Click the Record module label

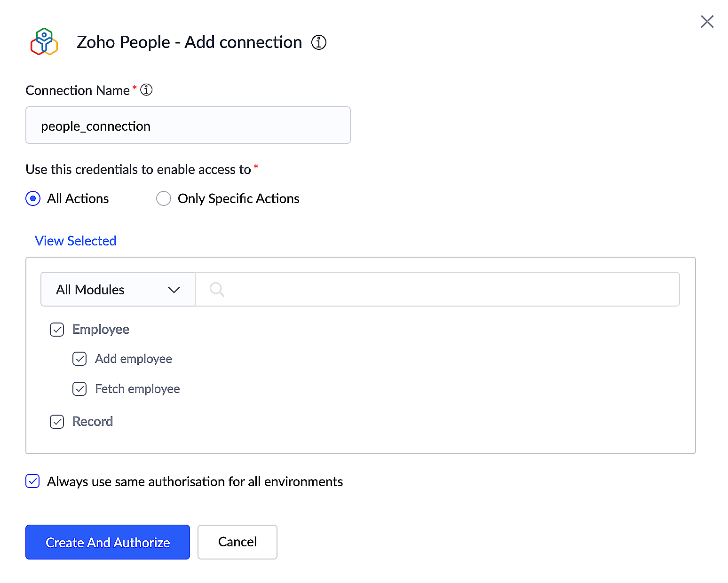click(93, 422)
